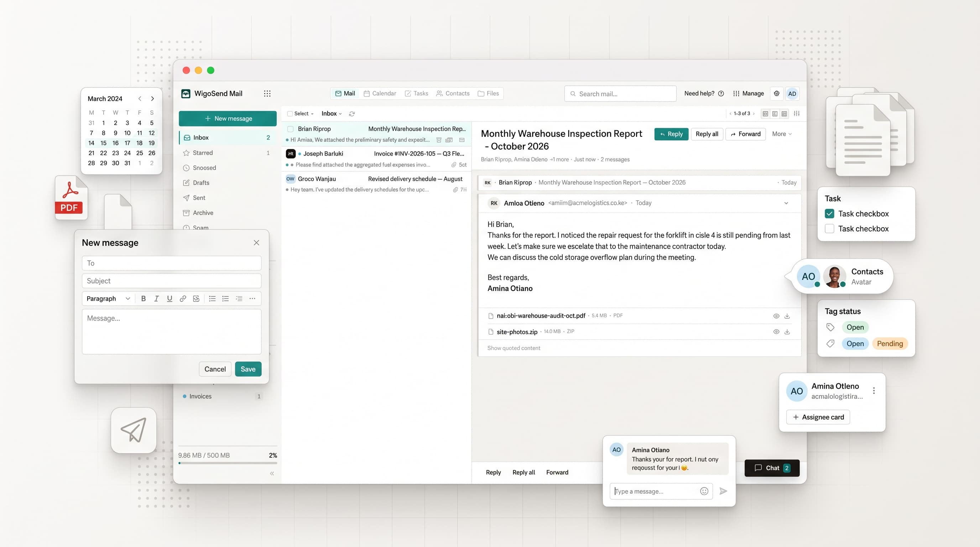Switch to the Calendar tab
The image size is (980, 547).
380,94
